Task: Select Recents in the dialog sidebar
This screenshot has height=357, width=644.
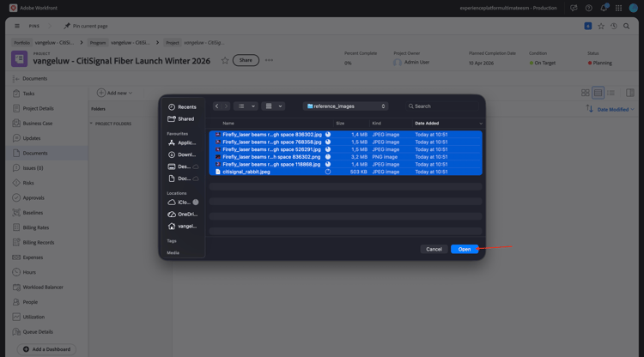Action: 182,106
